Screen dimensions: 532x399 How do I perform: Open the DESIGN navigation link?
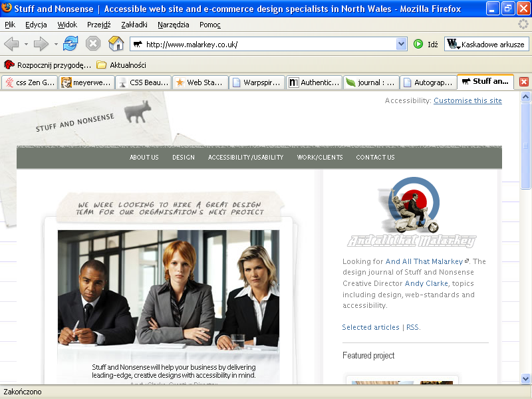pos(184,157)
